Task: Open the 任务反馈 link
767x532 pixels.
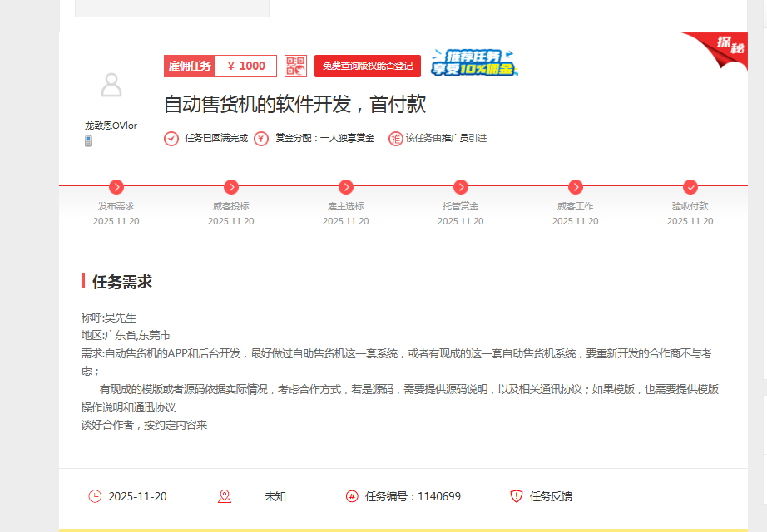Action: tap(551, 496)
